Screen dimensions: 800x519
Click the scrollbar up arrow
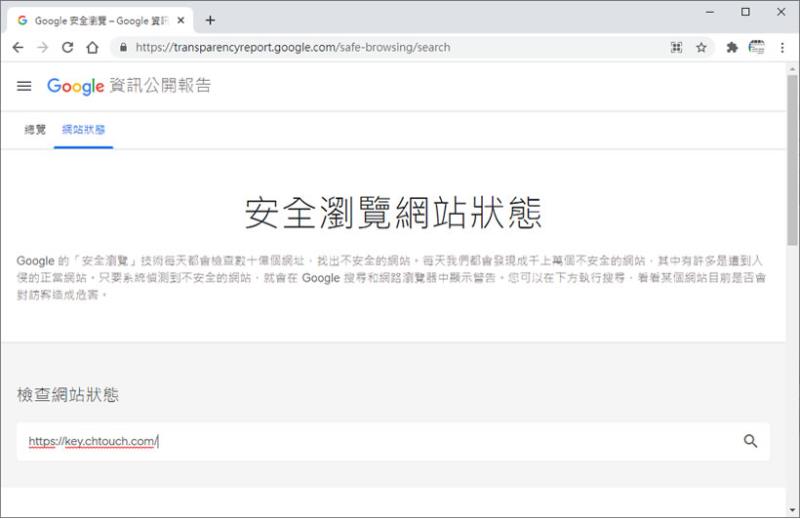point(792,69)
